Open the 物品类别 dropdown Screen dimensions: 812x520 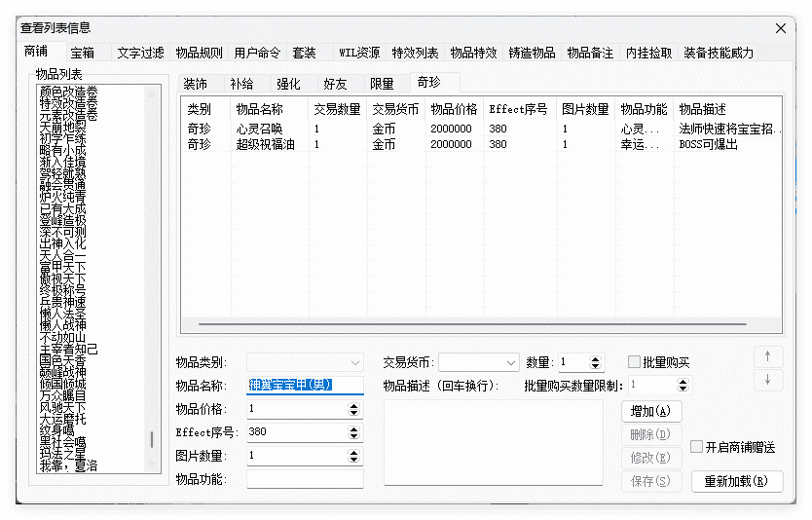[305, 362]
